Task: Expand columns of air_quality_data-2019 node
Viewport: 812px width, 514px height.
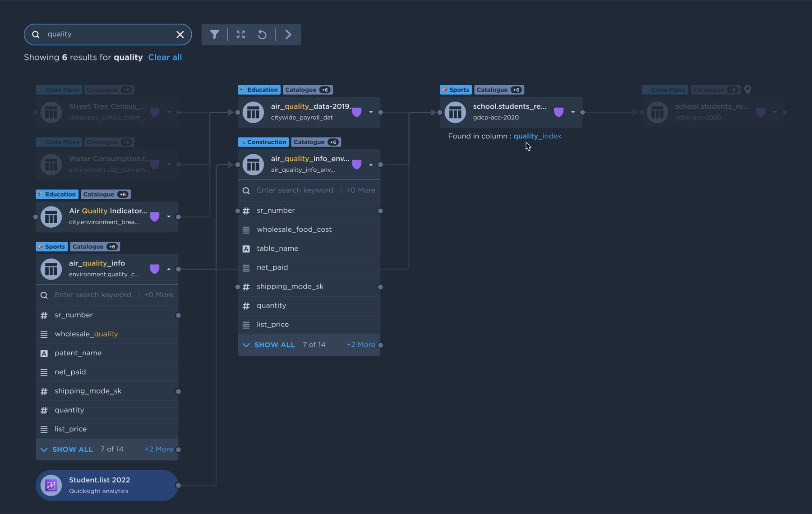Action: point(371,112)
